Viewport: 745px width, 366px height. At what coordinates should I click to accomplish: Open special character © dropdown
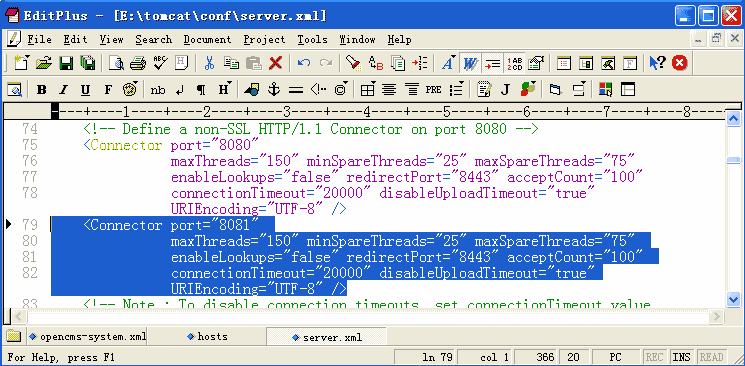(341, 89)
